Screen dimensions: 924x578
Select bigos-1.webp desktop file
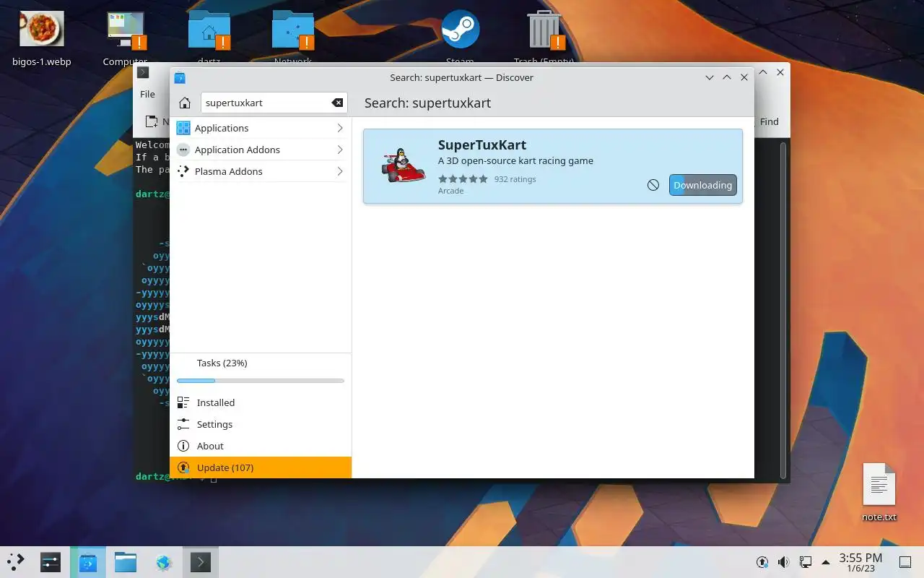coord(42,38)
